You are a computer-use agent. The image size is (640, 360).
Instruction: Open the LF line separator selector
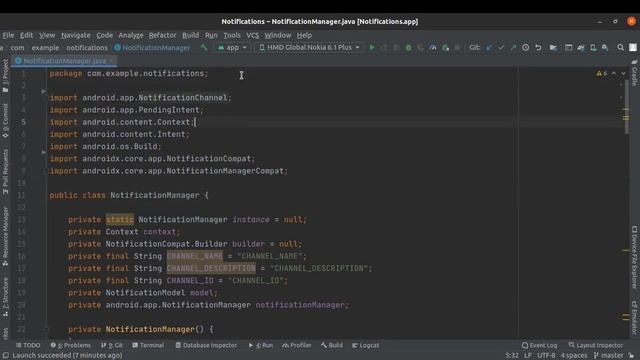(x=527, y=356)
